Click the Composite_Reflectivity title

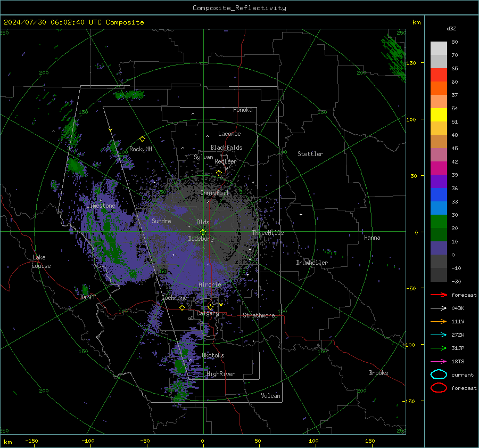(x=239, y=8)
